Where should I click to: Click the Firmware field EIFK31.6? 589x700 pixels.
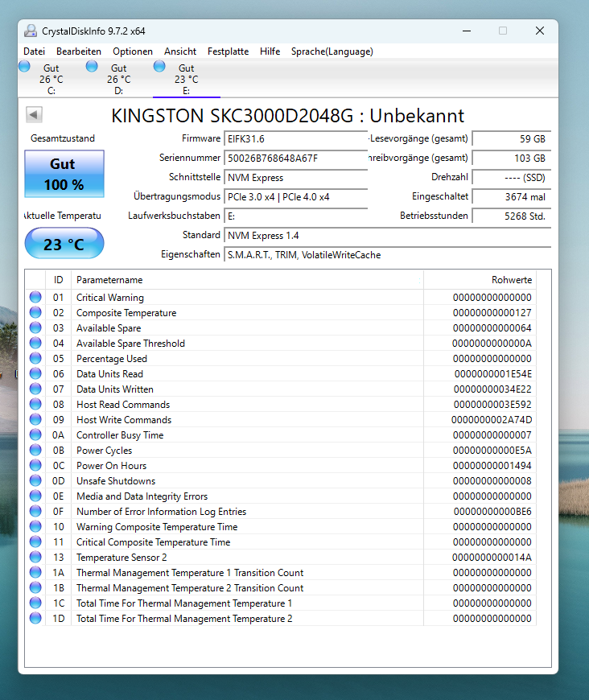[295, 139]
